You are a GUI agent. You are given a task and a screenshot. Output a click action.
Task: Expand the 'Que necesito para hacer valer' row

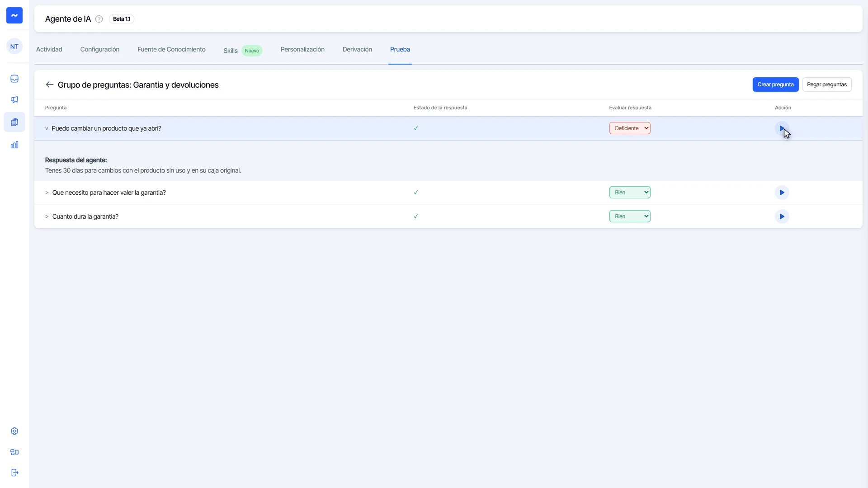click(x=47, y=192)
